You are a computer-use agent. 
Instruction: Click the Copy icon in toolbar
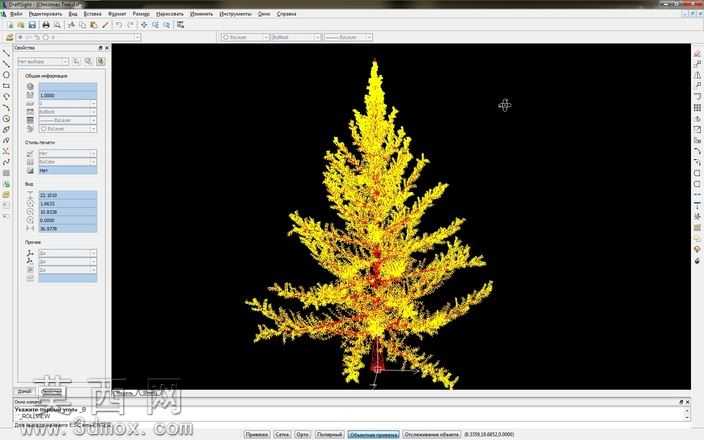(83, 25)
